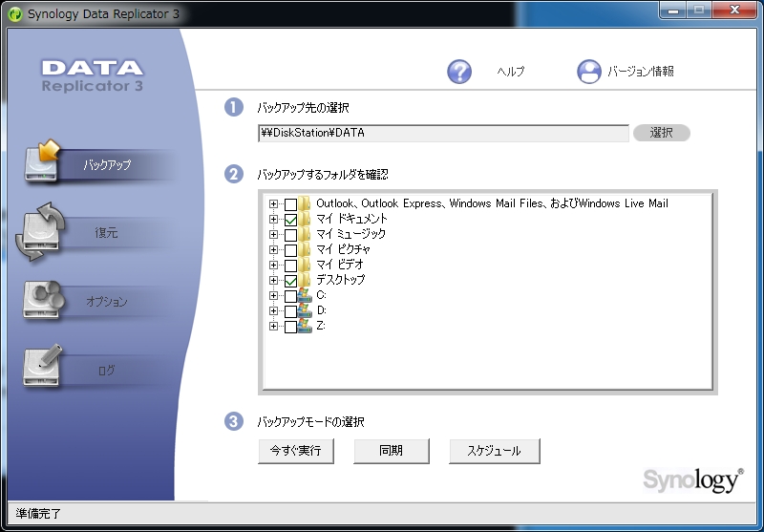This screenshot has height=532, width=764.
Task: Click the 同期 button
Action: 392,451
